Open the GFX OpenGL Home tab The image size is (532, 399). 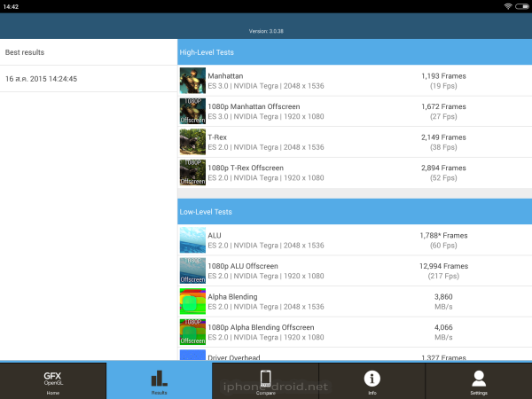pos(53,380)
